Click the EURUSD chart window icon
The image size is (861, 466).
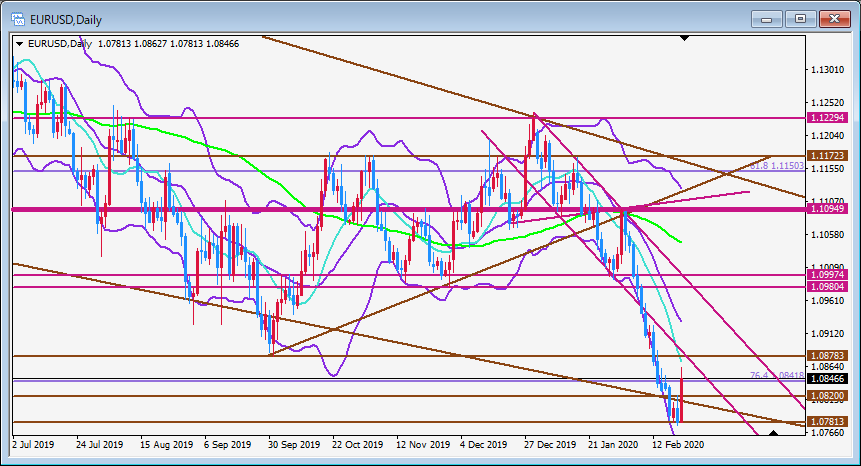pos(18,19)
